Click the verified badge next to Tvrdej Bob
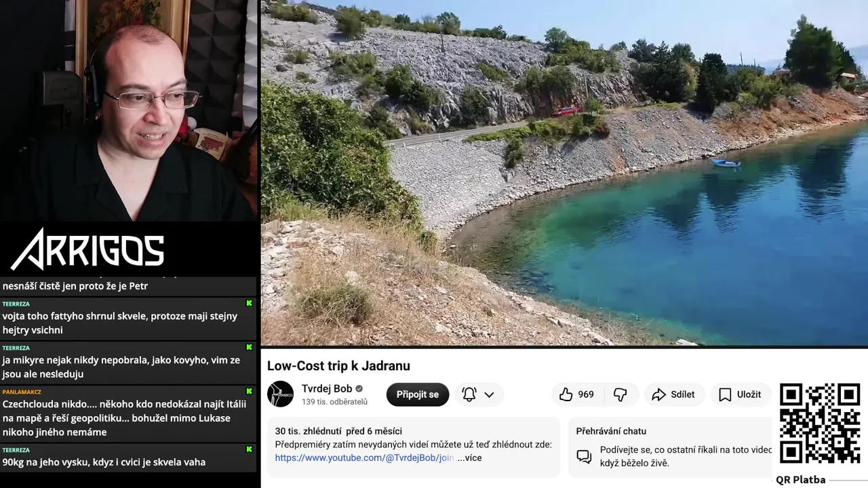This screenshot has height=488, width=868. [x=359, y=388]
